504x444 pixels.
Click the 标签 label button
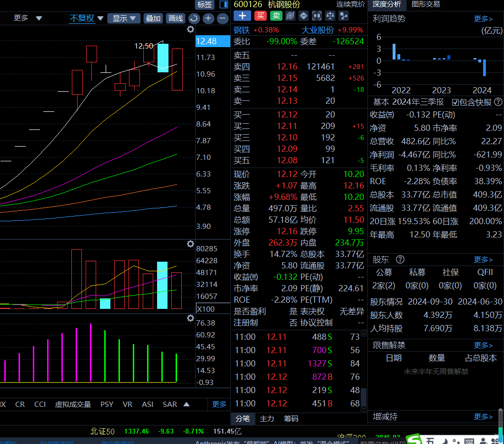tap(205, 4)
